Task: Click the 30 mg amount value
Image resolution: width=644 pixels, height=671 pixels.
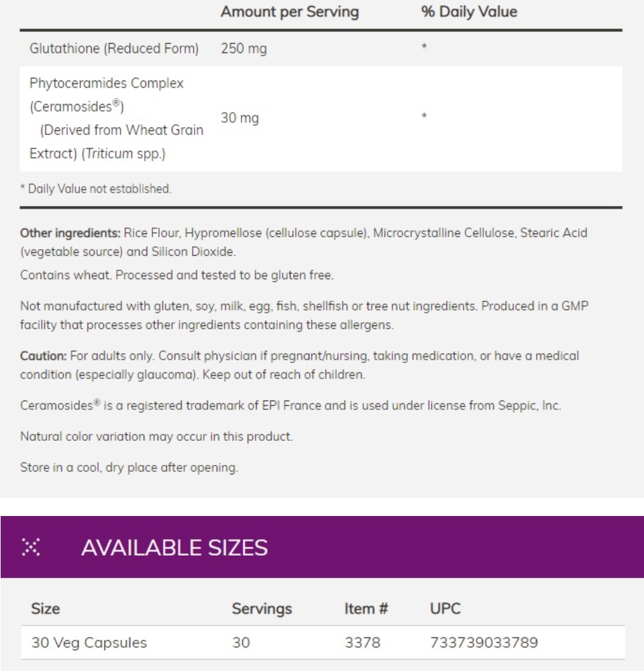Action: [x=239, y=117]
